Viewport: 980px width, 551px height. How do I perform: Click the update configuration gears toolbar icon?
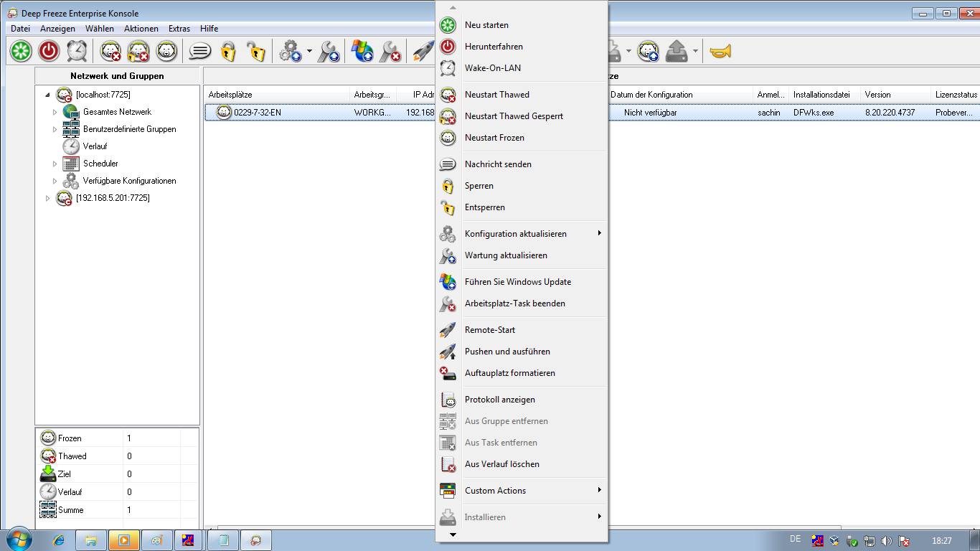(x=290, y=51)
